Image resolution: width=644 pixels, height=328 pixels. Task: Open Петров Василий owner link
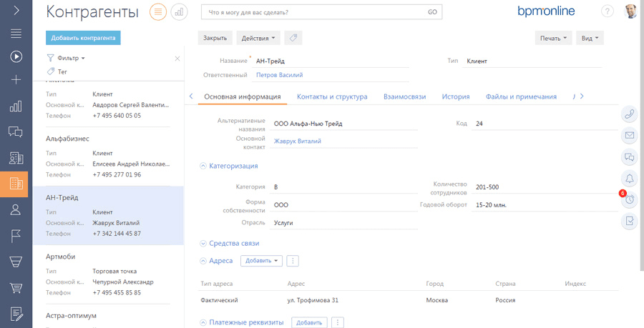[x=279, y=75]
